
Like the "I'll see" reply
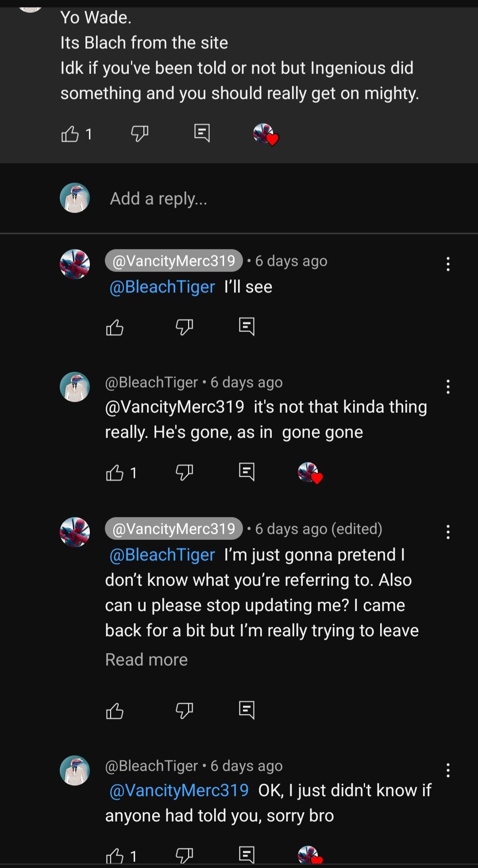(115, 328)
